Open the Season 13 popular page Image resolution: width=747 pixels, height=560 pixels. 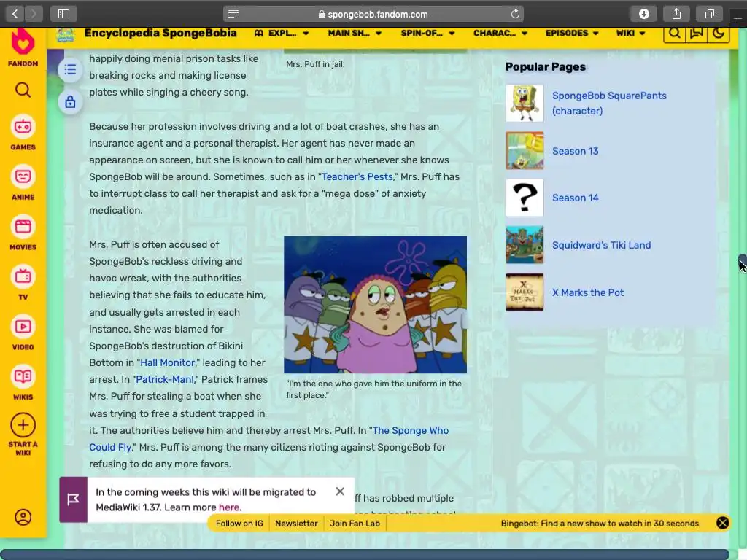point(575,151)
